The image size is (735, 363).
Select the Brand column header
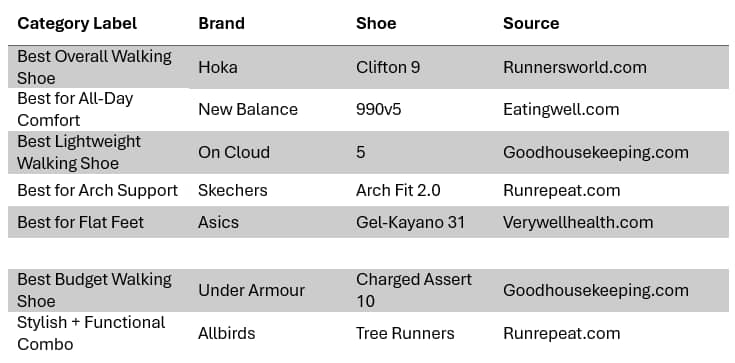pyautogui.click(x=221, y=23)
